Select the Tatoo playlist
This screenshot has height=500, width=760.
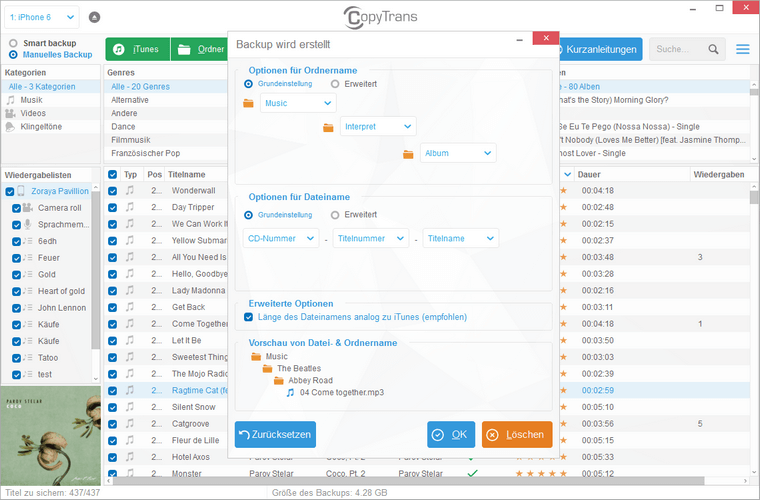click(48, 358)
